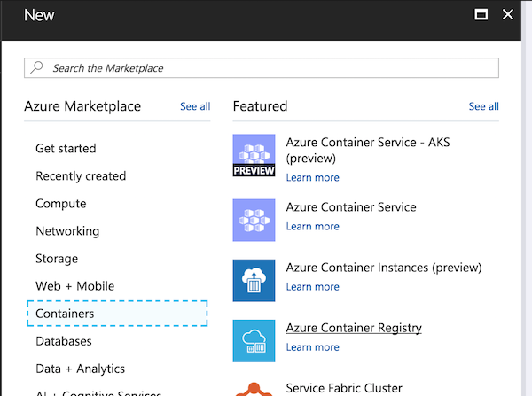The height and width of the screenshot is (396, 532).
Task: Learn more about Azure Container Registry
Action: (x=312, y=347)
